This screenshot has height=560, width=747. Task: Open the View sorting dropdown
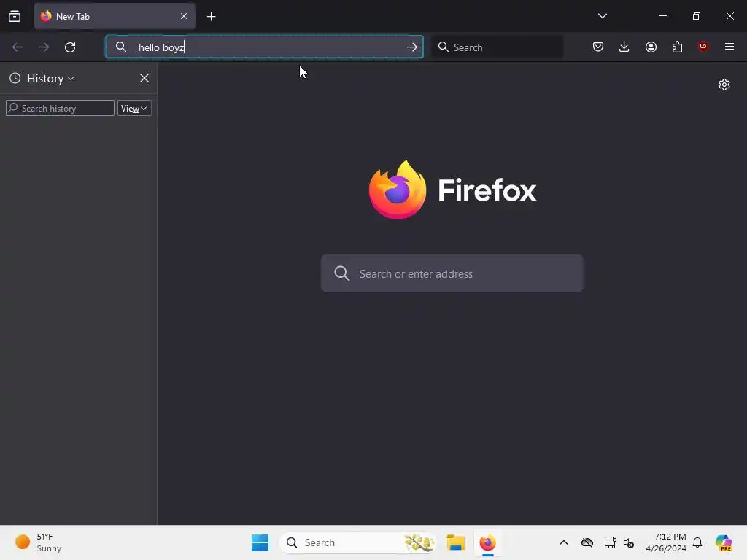coord(134,108)
